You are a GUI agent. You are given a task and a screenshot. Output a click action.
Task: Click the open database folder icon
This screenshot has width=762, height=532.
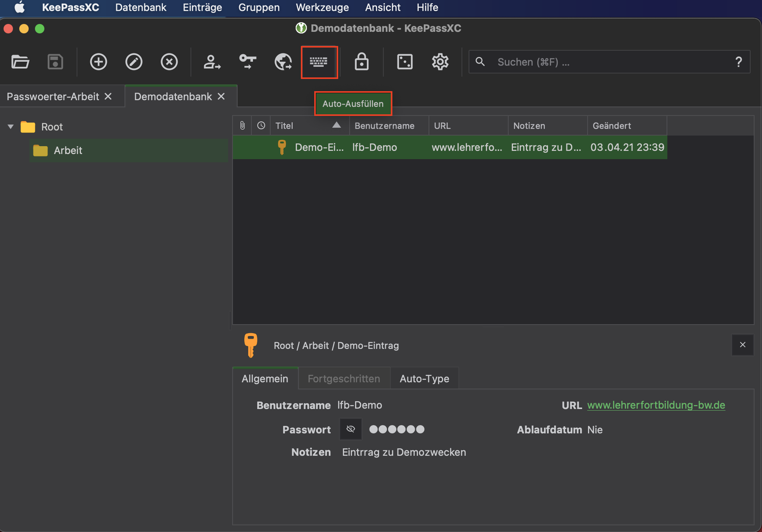(20, 62)
